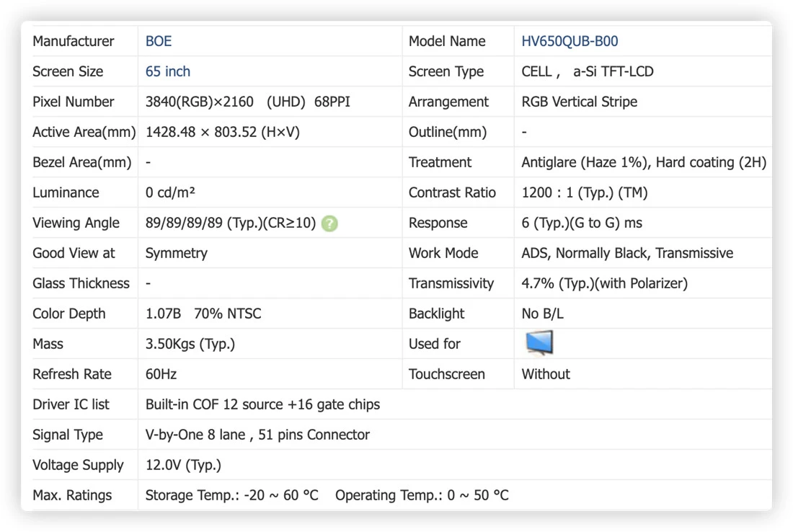Click the "Touchscreen" label
This screenshot has height=532, width=793.
[446, 374]
